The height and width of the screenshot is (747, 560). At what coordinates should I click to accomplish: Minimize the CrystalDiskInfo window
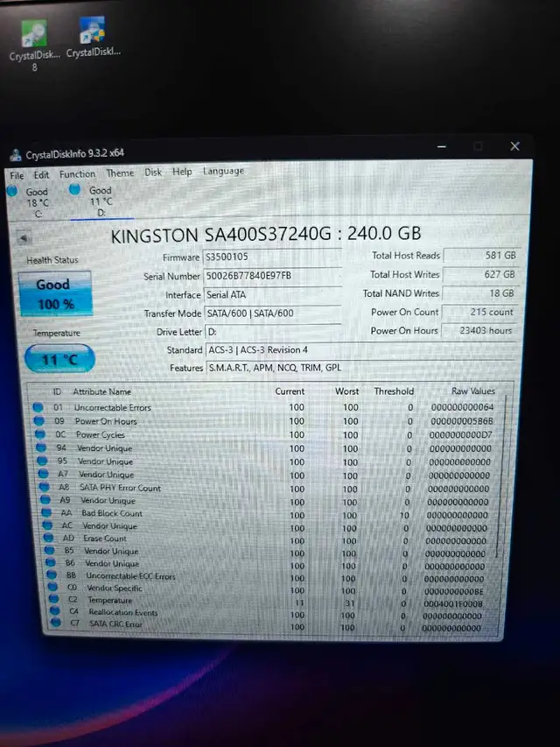pos(442,146)
